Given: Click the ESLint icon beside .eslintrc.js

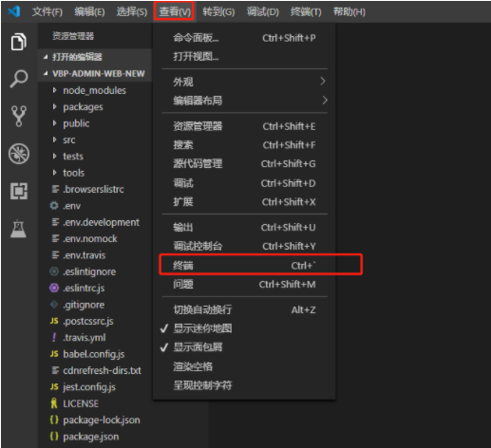Looking at the screenshot, I should coord(54,288).
